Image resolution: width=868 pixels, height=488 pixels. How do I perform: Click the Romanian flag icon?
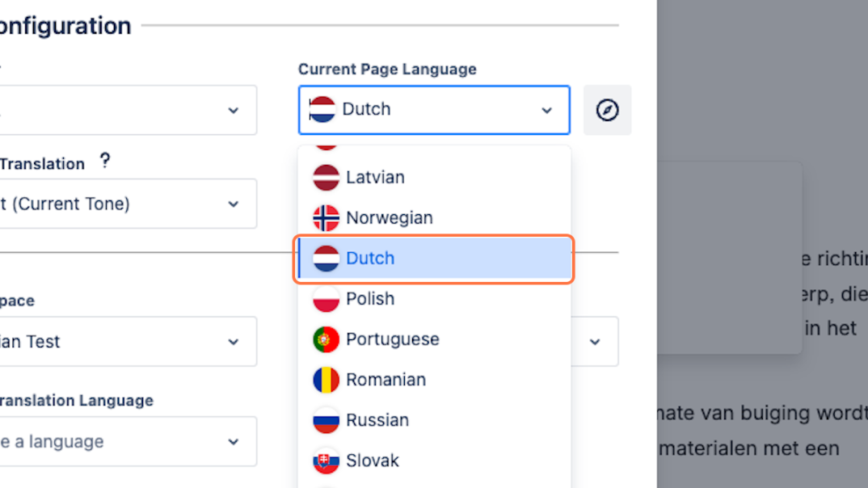326,380
